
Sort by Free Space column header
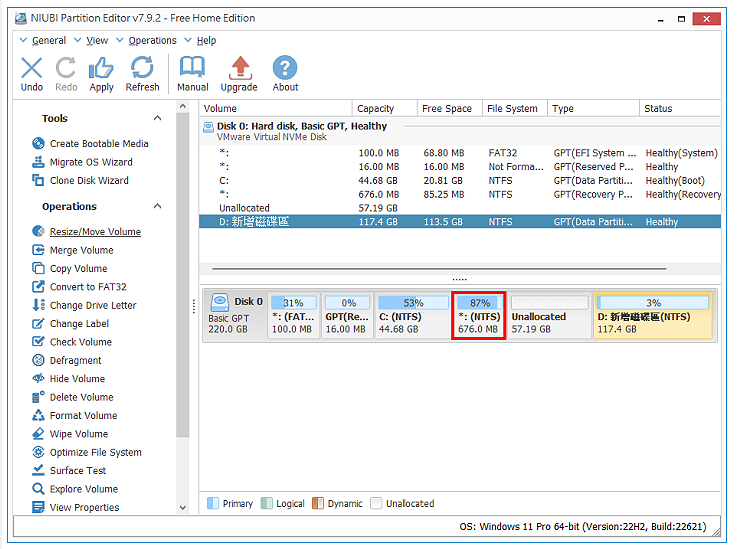[449, 108]
